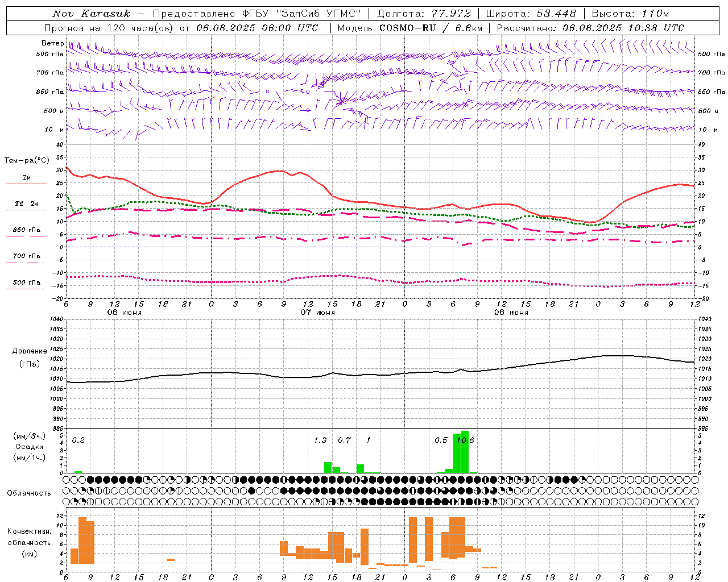The width and height of the screenshot is (728, 582).
Task: Select the Облачность cloud cover label
Action: click(29, 493)
